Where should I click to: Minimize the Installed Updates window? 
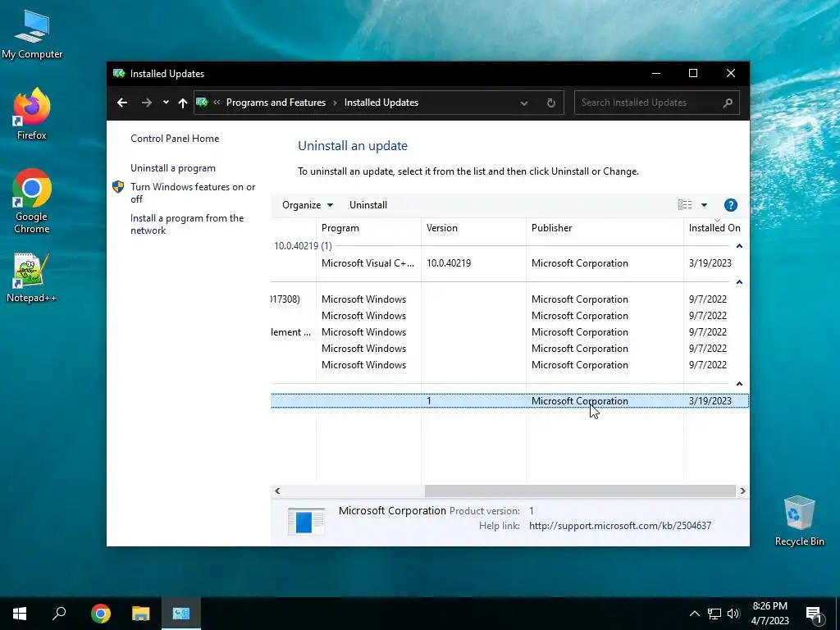point(655,73)
